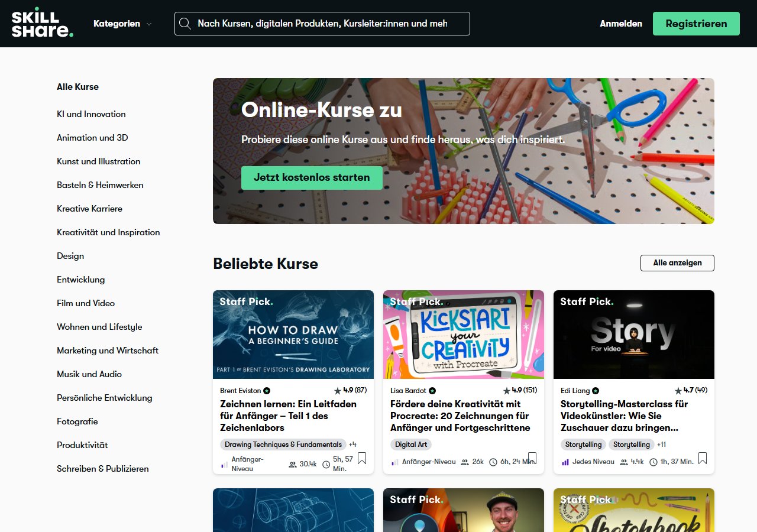Click level bars icon of Zeichnen lernen course
757x532 pixels.
[x=224, y=465]
